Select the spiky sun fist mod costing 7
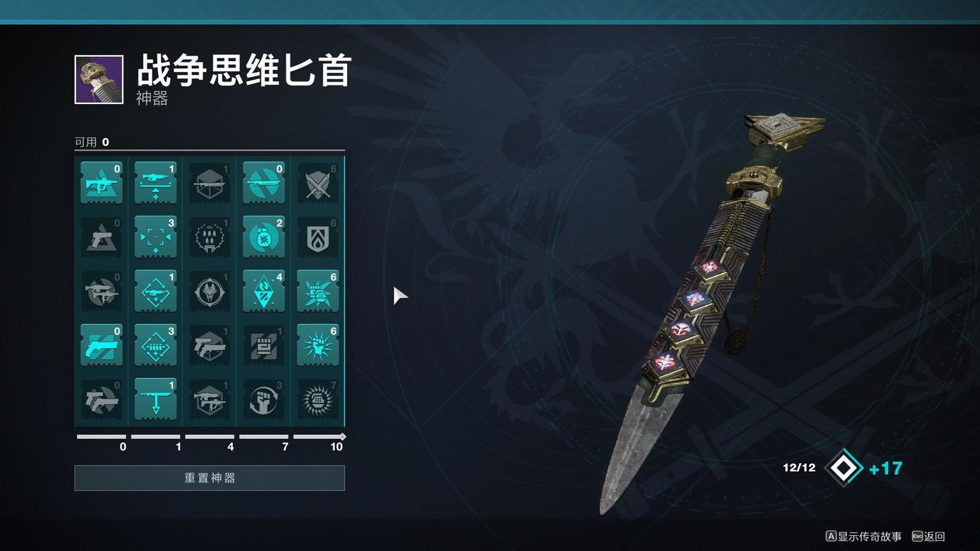The width and height of the screenshot is (980, 551). [318, 400]
